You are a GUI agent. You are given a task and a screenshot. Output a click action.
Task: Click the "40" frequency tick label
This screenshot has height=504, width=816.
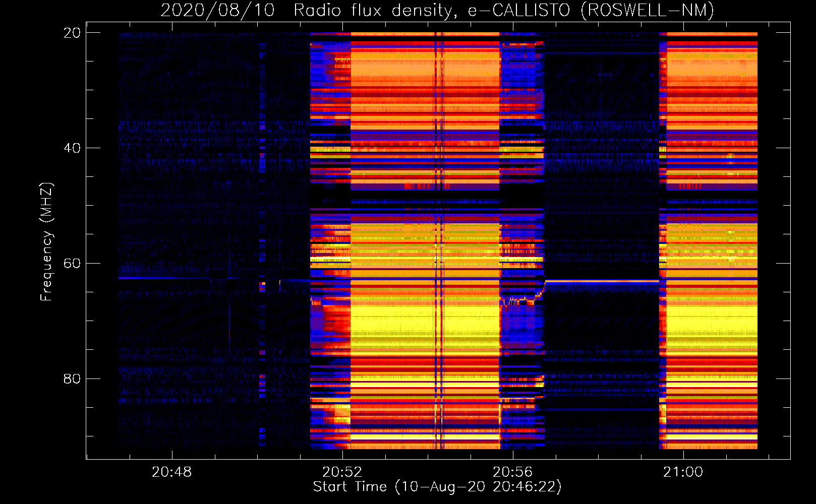click(x=72, y=148)
